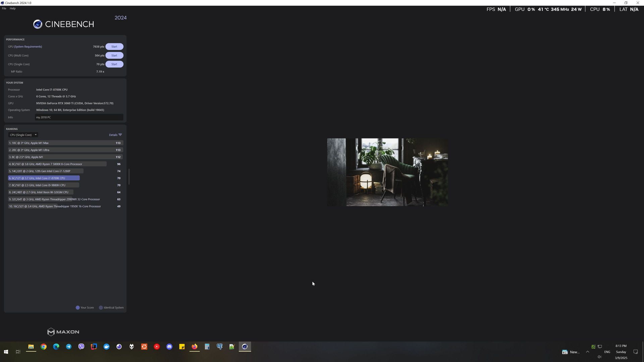Open Task View on the taskbar

pyautogui.click(x=18, y=352)
